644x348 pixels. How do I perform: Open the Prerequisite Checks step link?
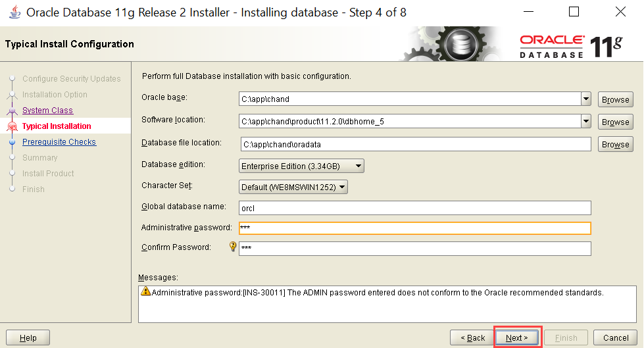pyautogui.click(x=59, y=141)
